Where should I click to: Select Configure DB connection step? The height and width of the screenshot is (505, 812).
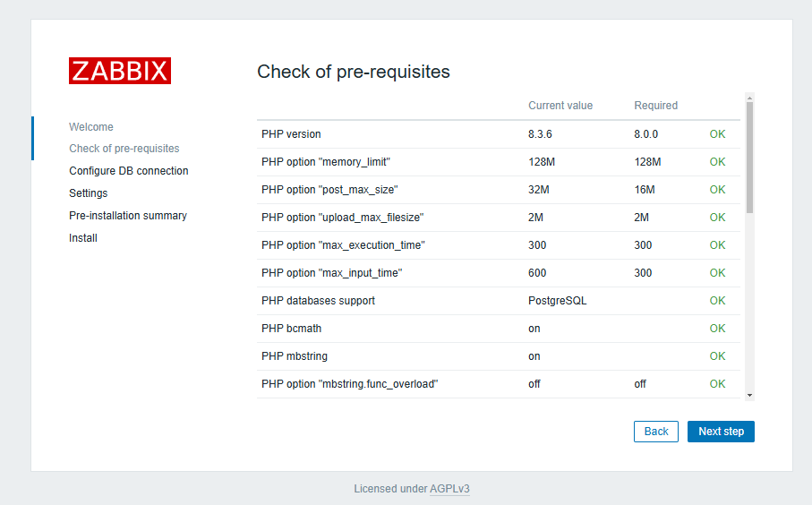(x=128, y=171)
